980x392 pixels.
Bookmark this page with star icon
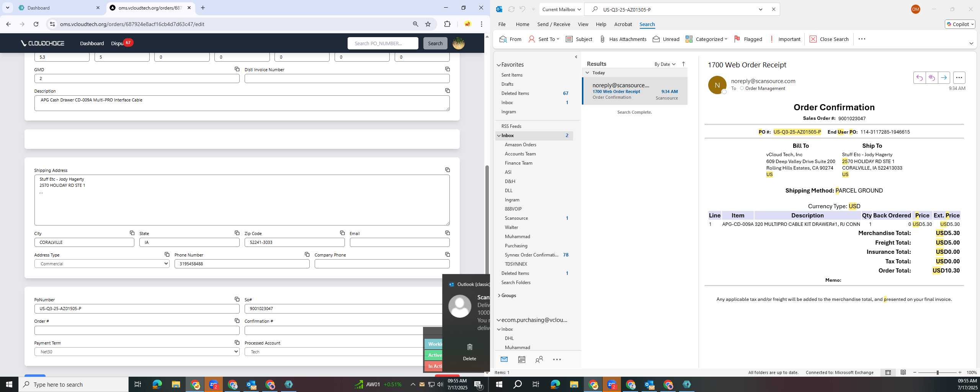pyautogui.click(x=428, y=24)
